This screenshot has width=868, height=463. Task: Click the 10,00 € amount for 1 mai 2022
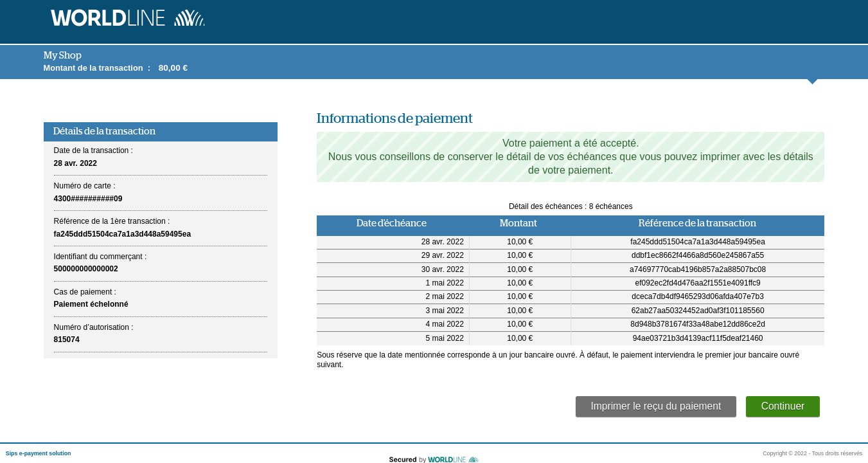[x=520, y=283]
